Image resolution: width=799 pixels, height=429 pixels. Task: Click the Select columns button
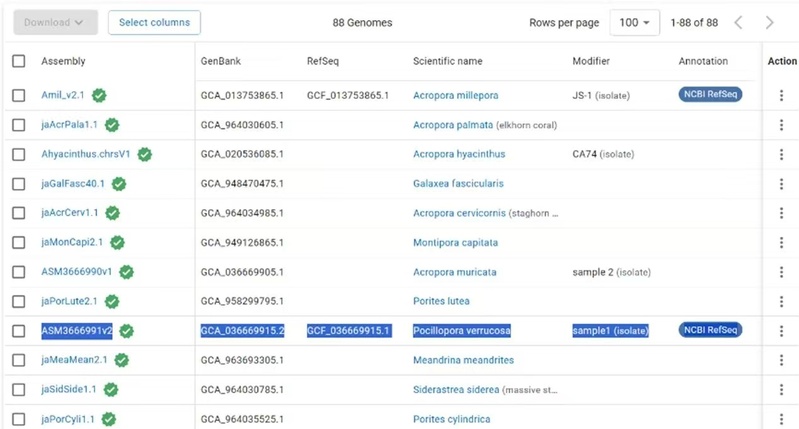154,22
